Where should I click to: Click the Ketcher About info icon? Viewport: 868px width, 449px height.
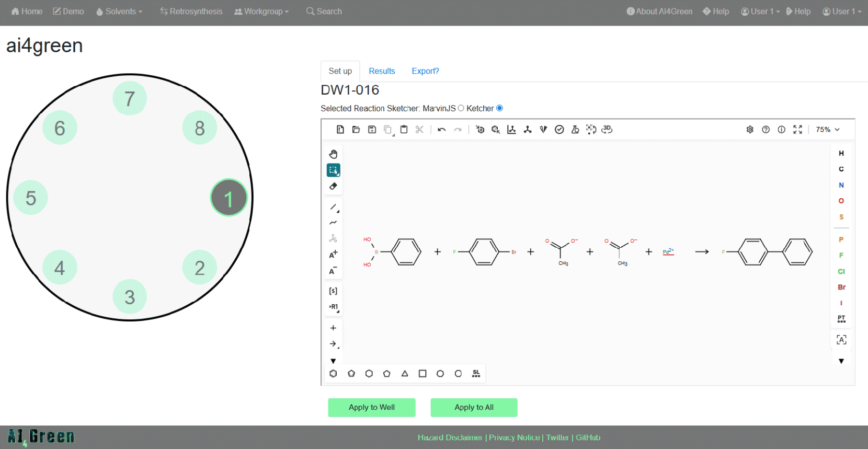point(781,130)
